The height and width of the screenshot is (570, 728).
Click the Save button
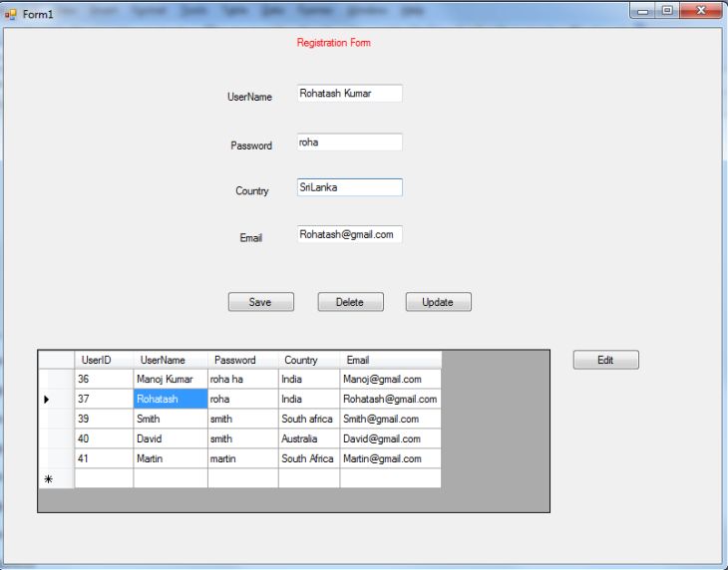click(x=261, y=302)
